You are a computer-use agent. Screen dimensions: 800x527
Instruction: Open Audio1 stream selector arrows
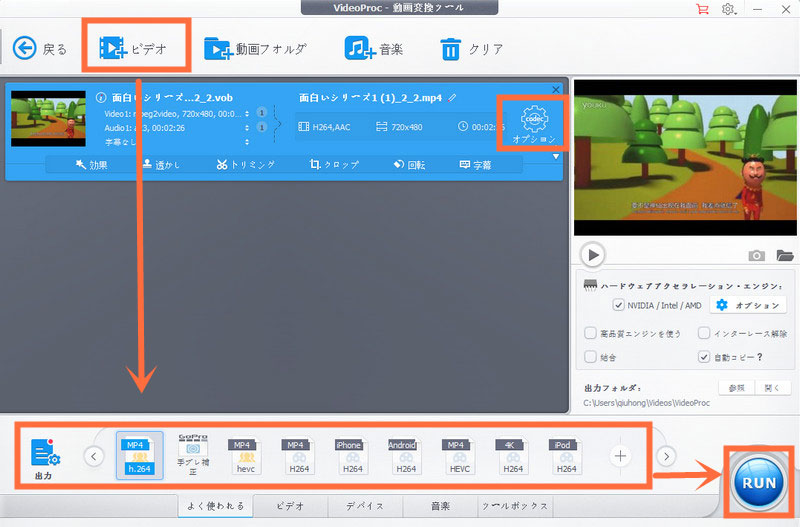pyautogui.click(x=247, y=128)
